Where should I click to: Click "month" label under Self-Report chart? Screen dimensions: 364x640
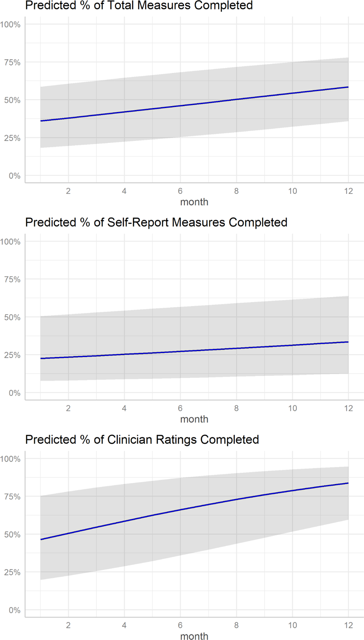194,419
